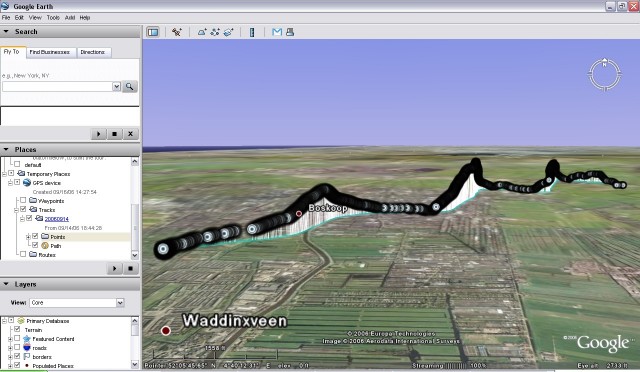Viewport: 640px width, 372px height.
Task: Open the Fly To address history dropdown
Action: click(116, 87)
